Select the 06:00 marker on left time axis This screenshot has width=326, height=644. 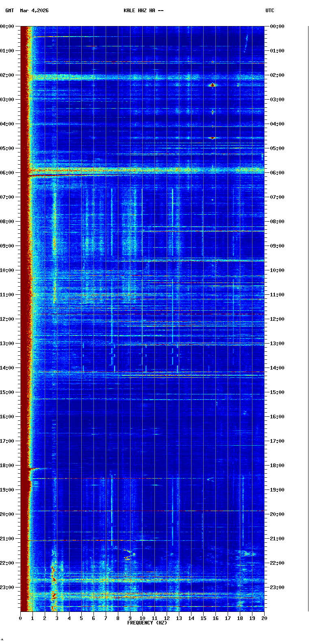point(7,173)
